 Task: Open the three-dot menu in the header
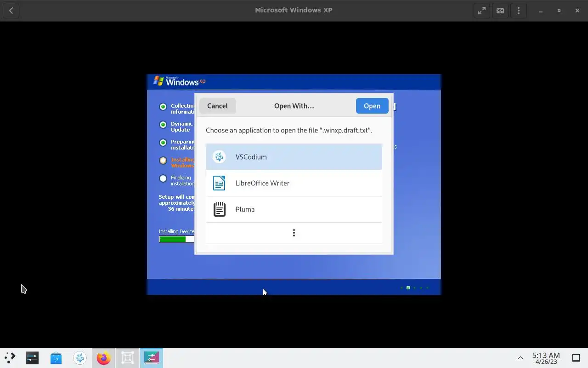[x=519, y=11]
